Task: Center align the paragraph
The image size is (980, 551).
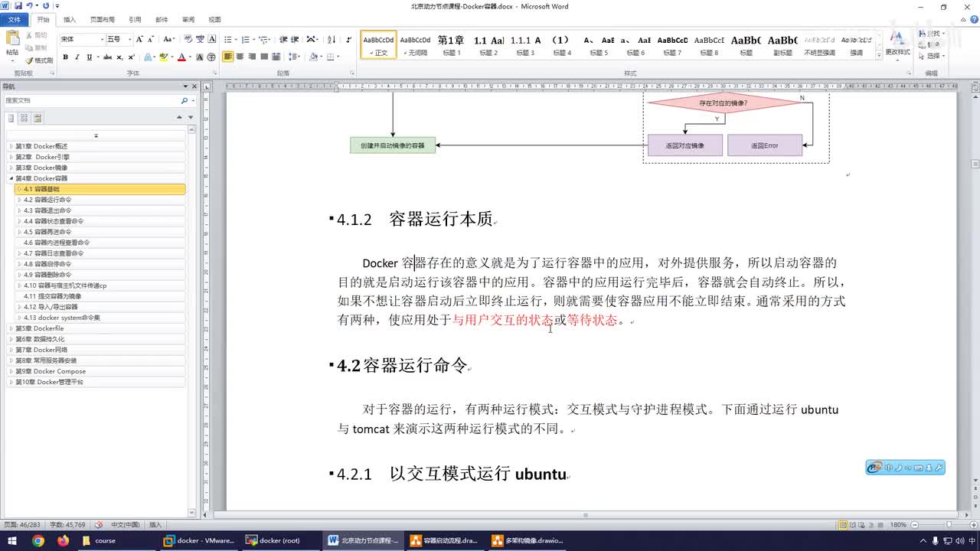Action: 240,57
